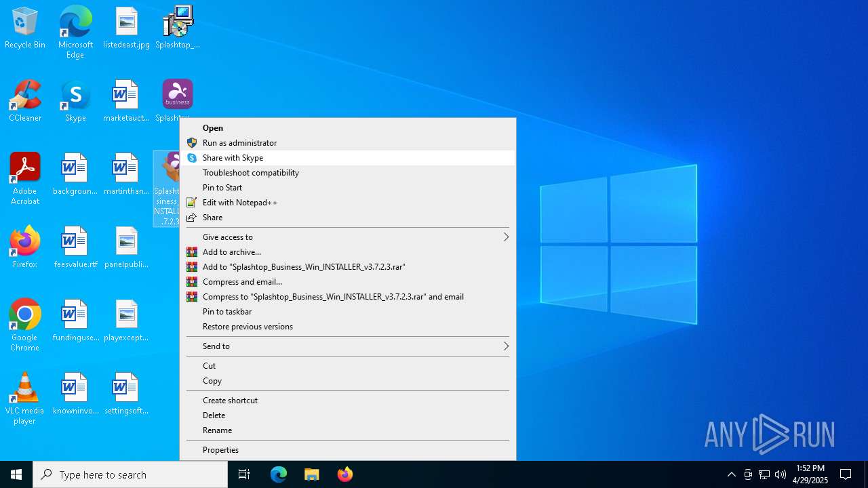This screenshot has height=488, width=868.
Task: Show hidden system tray icons
Action: [x=731, y=474]
